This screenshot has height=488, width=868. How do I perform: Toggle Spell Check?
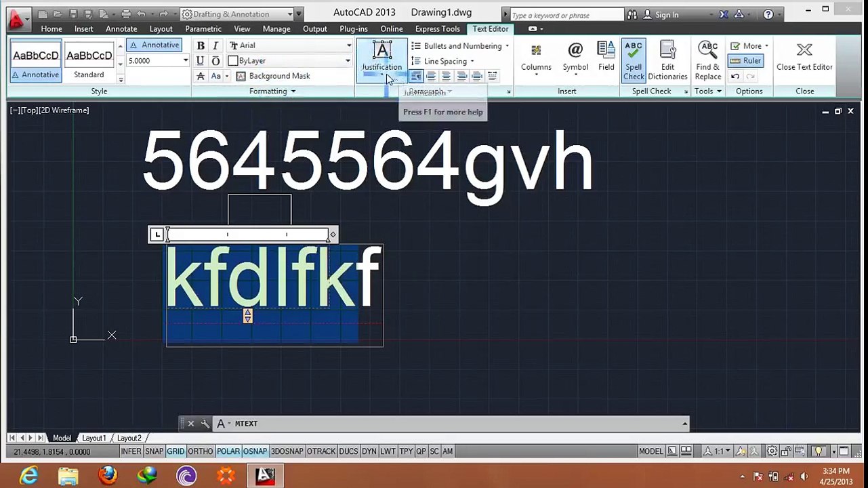(x=634, y=61)
